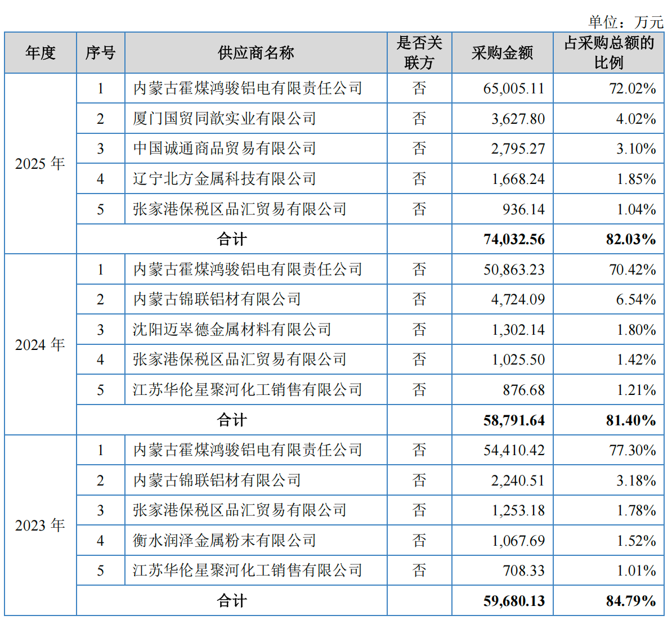Select total amount 59,680.13

(514, 601)
